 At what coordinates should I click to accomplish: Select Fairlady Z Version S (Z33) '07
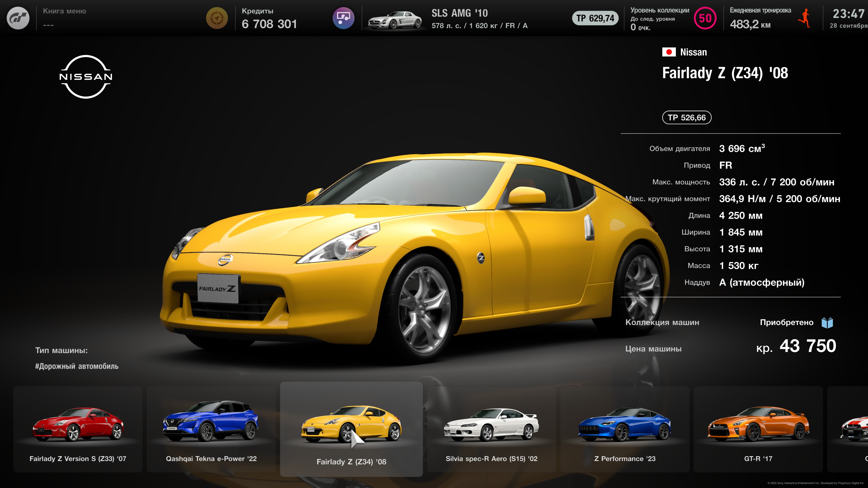coord(78,429)
